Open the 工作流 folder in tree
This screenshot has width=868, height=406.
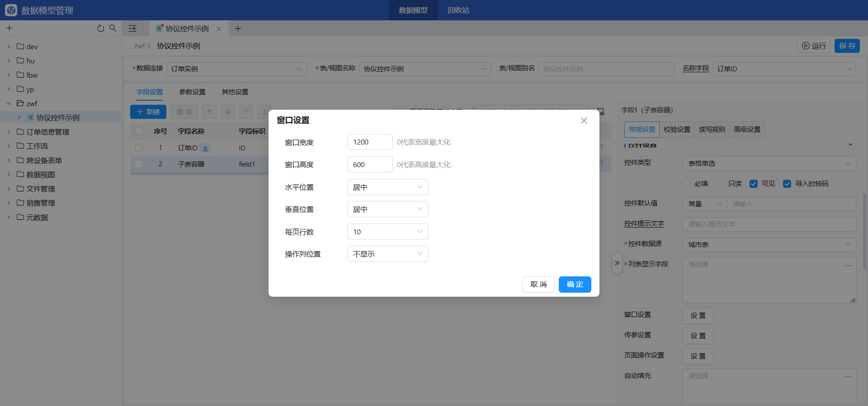click(x=37, y=146)
